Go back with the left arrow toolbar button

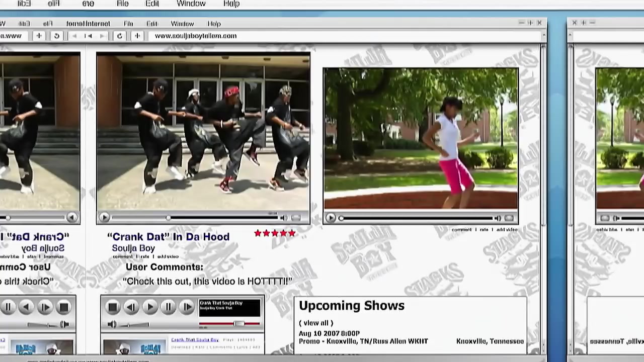pos(74,36)
